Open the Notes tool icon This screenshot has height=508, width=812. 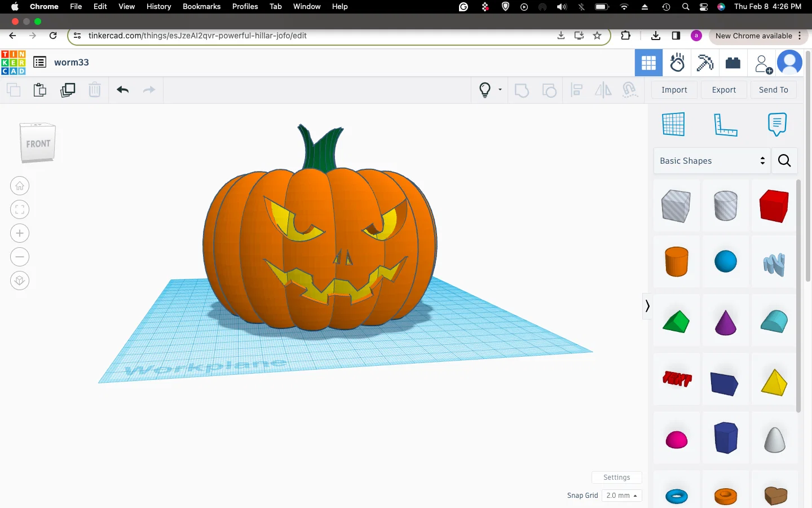pos(777,124)
